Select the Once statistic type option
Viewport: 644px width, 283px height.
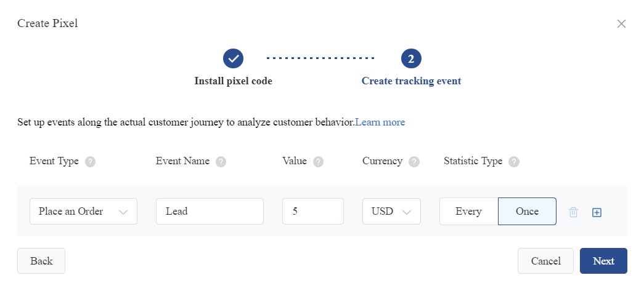tap(528, 212)
